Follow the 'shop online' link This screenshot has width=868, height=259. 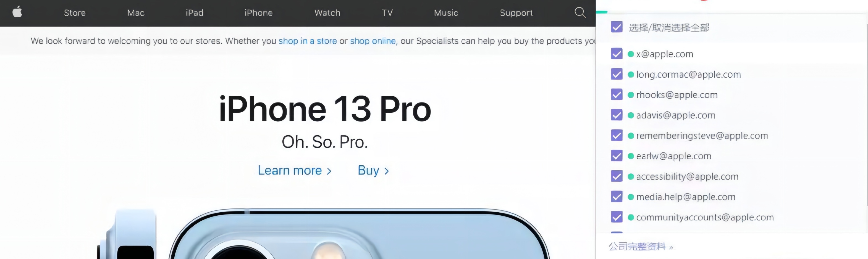click(x=373, y=41)
